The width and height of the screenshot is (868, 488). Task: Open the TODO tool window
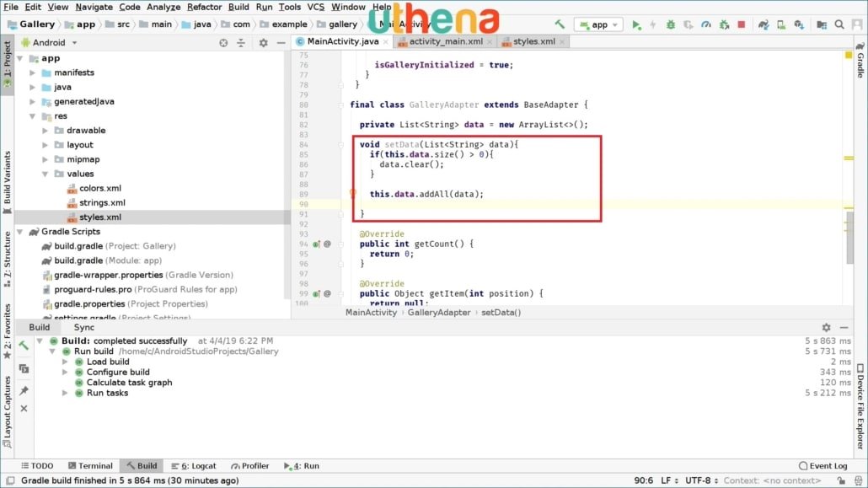[37, 466]
